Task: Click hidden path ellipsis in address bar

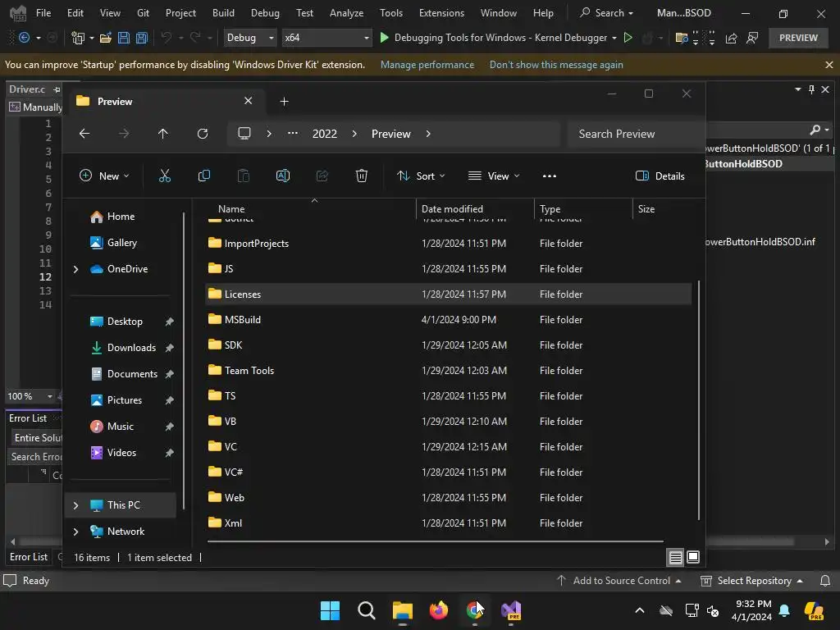Action: (293, 134)
